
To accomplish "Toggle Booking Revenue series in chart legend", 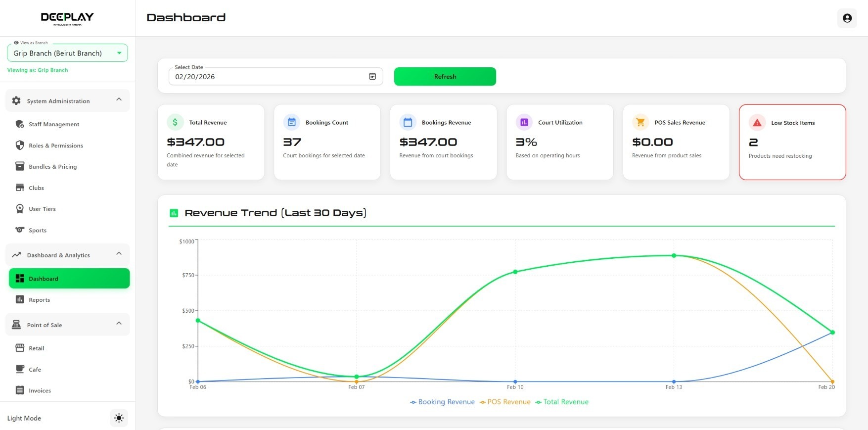I will pos(442,402).
